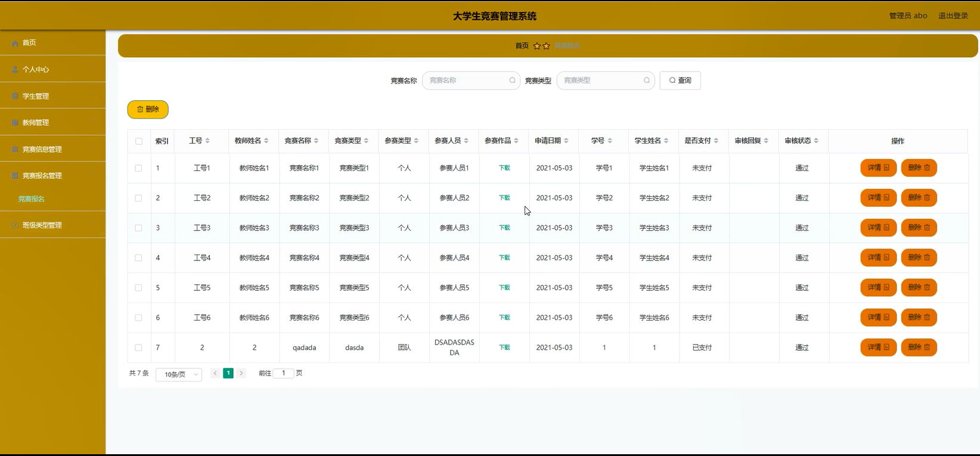
Task: Open 详情 for row 5
Action: pos(878,287)
